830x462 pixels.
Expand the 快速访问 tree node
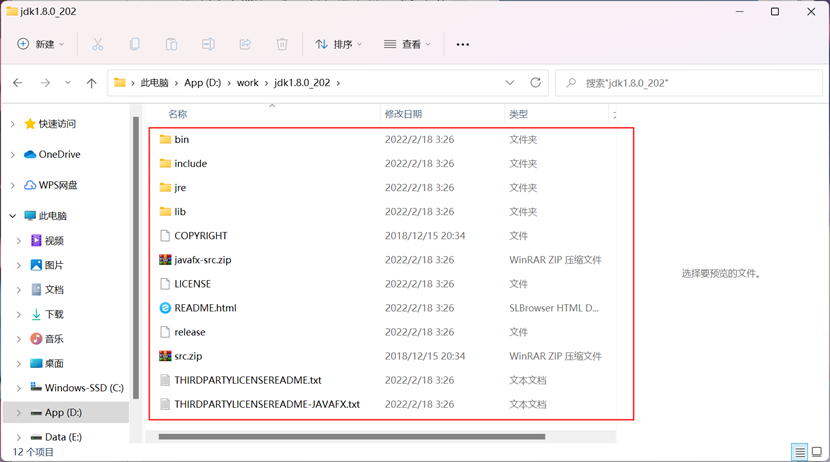click(13, 124)
